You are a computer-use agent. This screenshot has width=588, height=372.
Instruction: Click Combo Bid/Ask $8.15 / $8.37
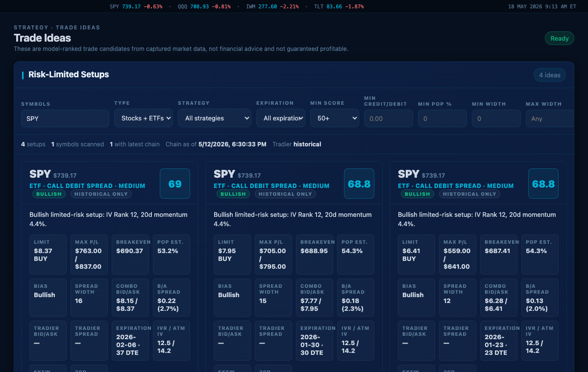pyautogui.click(x=130, y=298)
